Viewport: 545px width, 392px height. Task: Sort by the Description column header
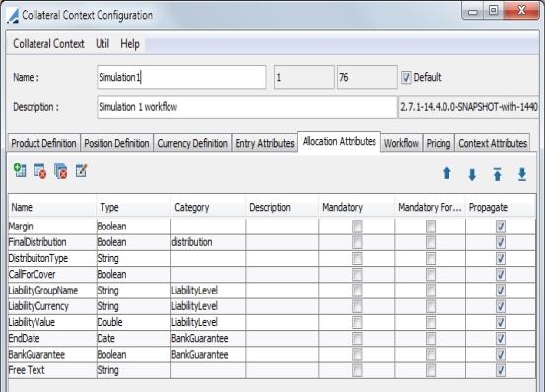(x=283, y=207)
